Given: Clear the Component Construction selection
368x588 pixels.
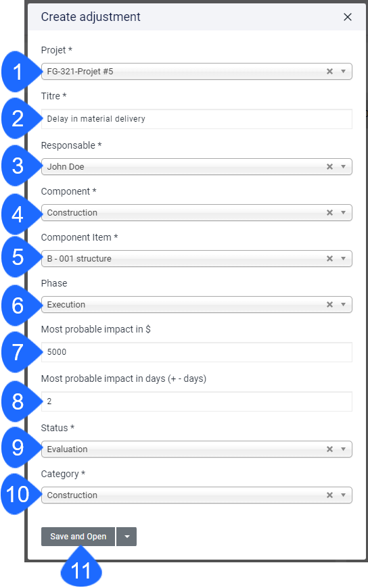Looking at the screenshot, I should pos(329,213).
